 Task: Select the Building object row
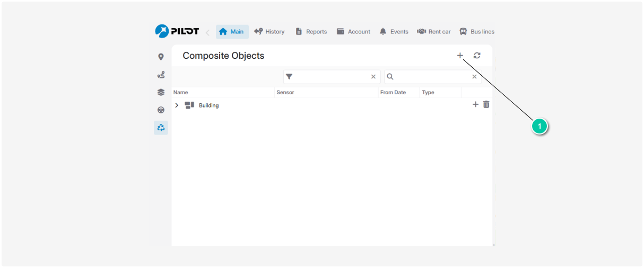(332, 105)
